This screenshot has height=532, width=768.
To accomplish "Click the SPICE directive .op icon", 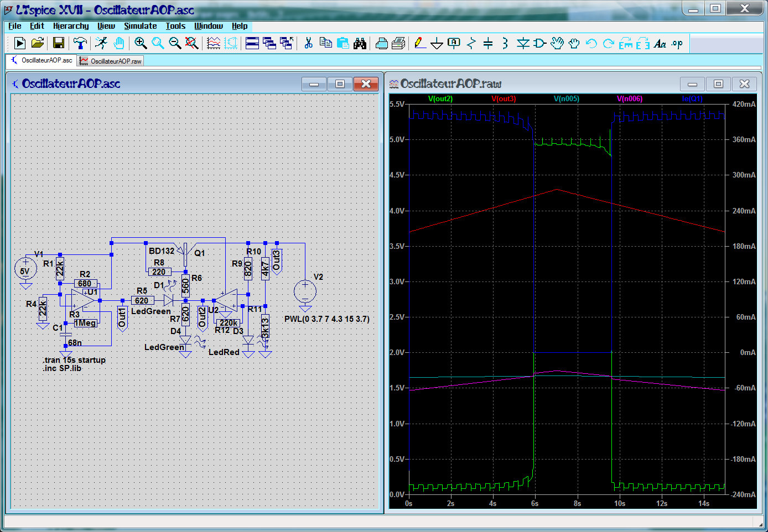I will point(677,43).
